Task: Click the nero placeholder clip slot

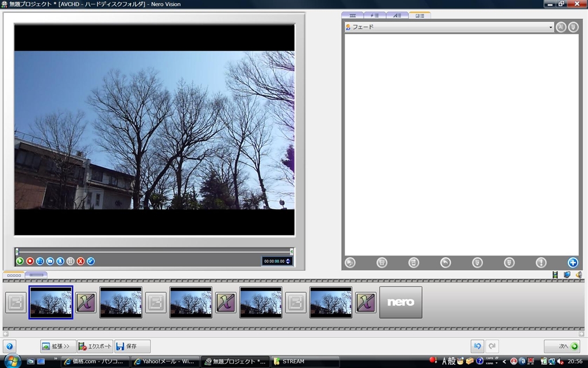Action: click(401, 303)
